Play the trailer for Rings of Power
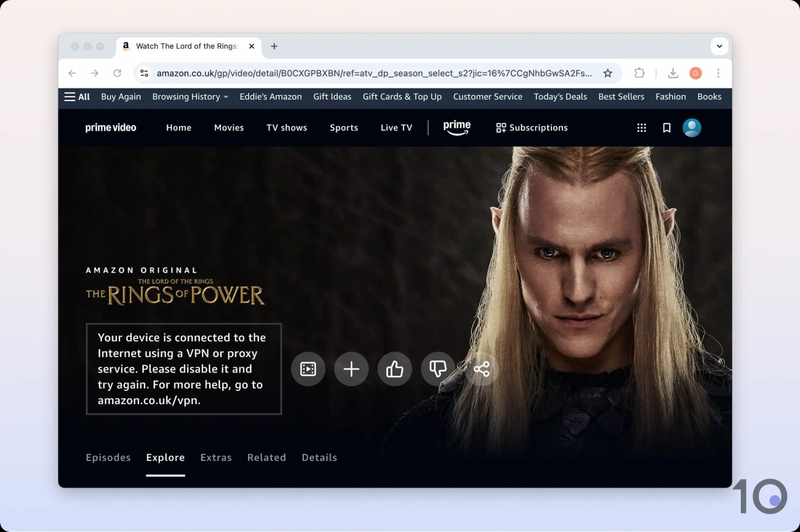 (x=308, y=369)
